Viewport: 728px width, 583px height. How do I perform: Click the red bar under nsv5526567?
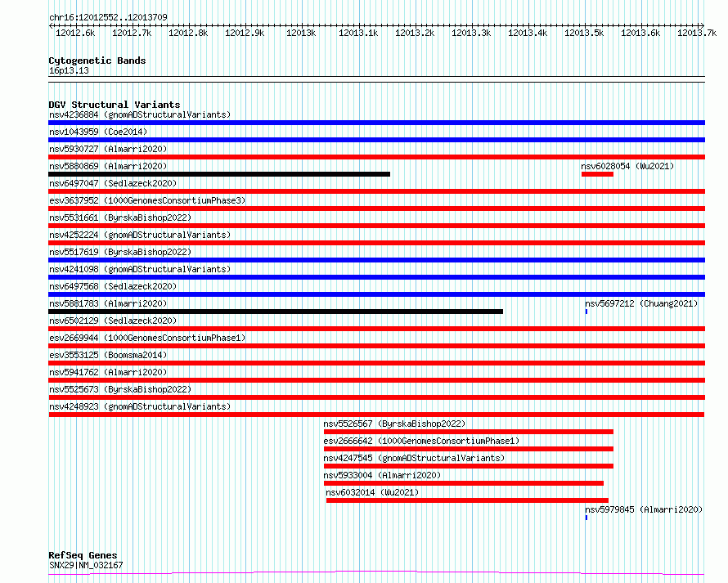[x=469, y=432]
